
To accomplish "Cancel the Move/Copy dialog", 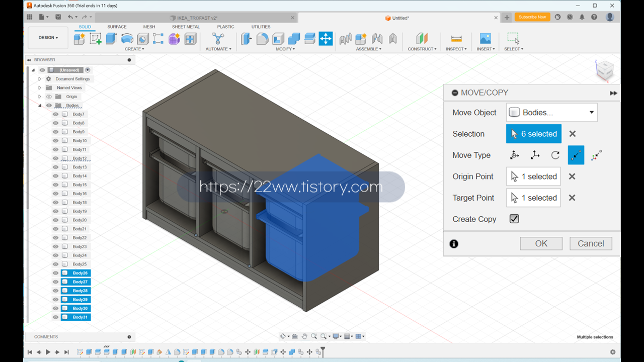I will coord(591,244).
